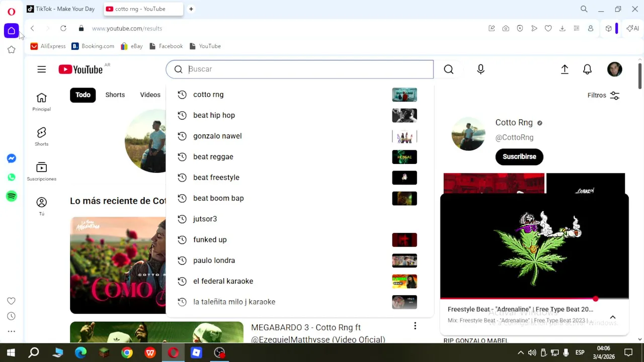
Task: Open the new tab with plus button
Action: coord(191,9)
